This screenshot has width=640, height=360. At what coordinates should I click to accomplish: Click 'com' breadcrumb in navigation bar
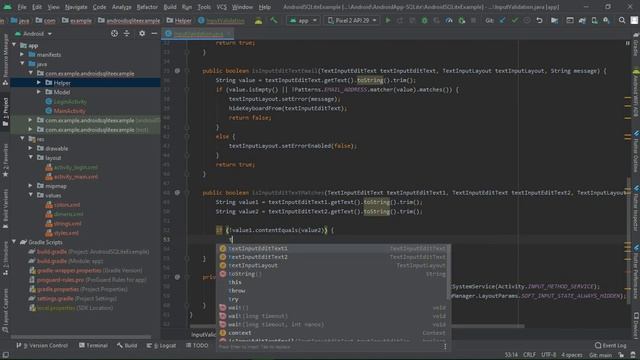[x=45, y=20]
